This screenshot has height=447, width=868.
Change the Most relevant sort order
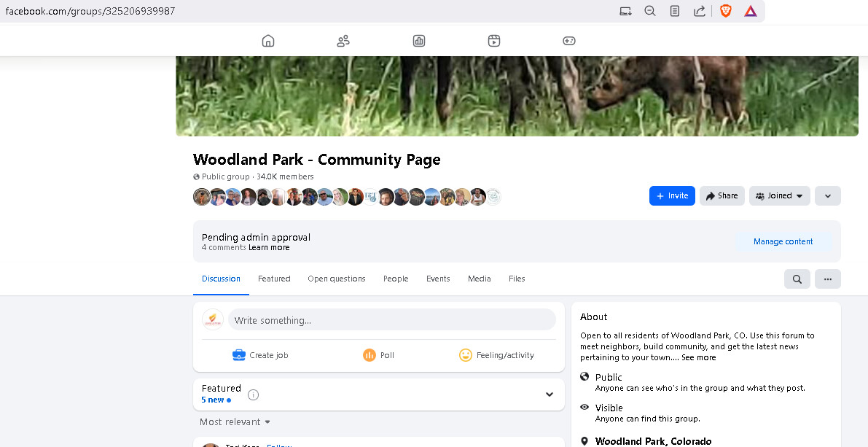[235, 421]
